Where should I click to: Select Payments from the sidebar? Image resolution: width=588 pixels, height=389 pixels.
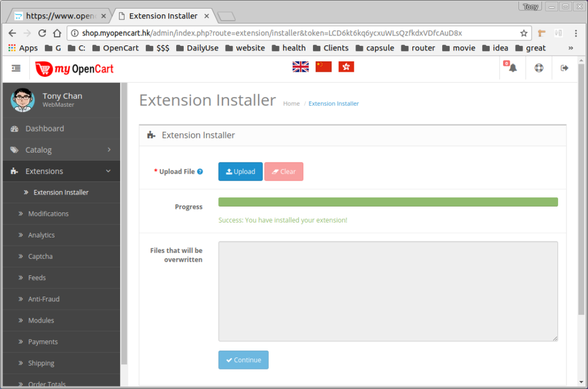point(42,341)
